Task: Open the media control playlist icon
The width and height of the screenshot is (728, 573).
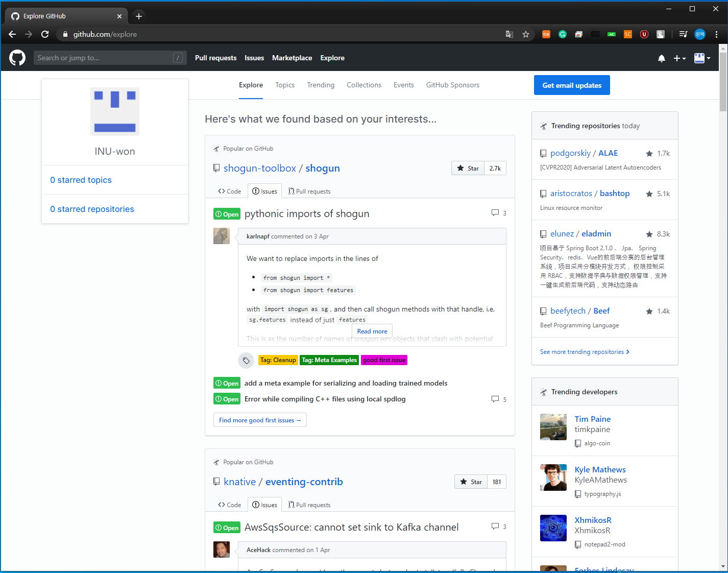Action: (x=683, y=34)
